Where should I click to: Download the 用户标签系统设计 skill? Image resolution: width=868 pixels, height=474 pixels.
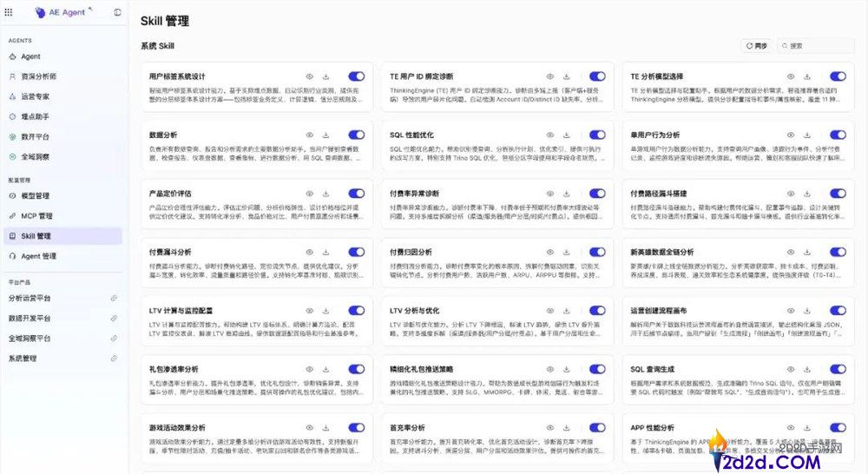pos(326,76)
